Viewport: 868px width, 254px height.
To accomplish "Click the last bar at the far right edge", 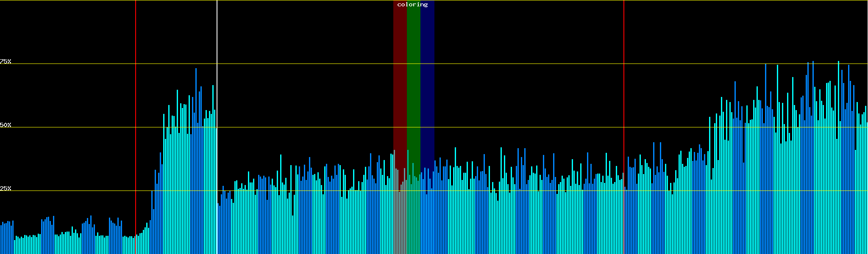I will [867, 190].
